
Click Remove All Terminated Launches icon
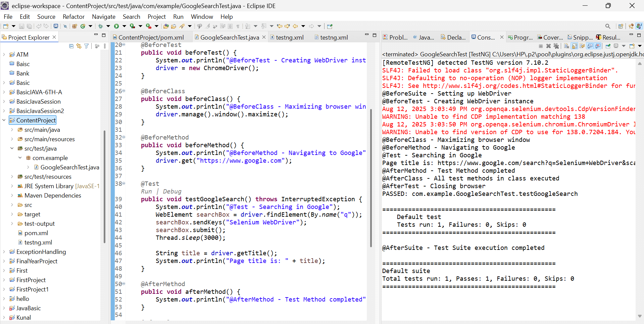click(556, 46)
